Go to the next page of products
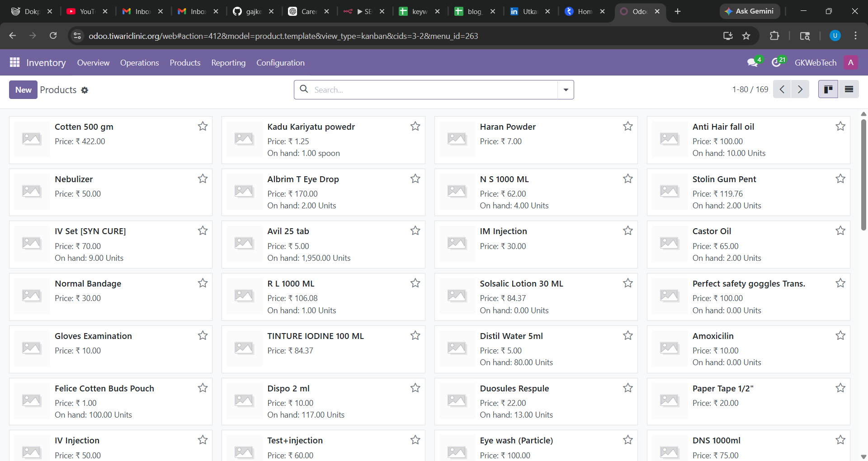The image size is (868, 461). [800, 89]
